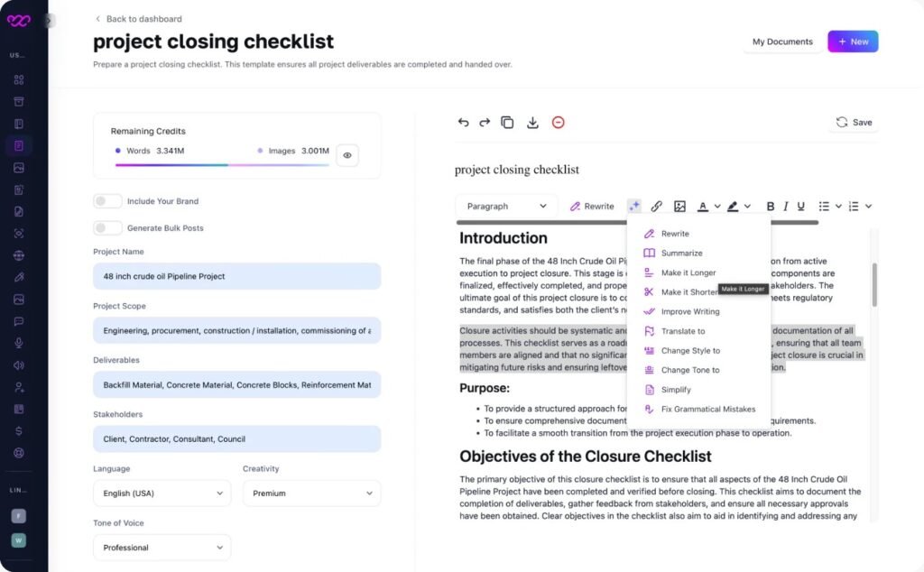Image resolution: width=924 pixels, height=572 pixels.
Task: Open the AI assistant sparkle icon
Action: (634, 206)
